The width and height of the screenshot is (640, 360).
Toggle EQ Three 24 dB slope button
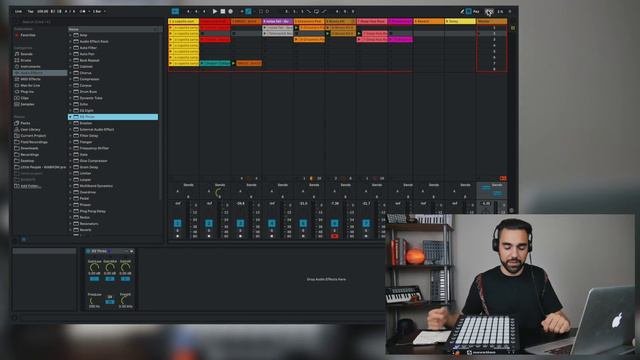point(110,302)
